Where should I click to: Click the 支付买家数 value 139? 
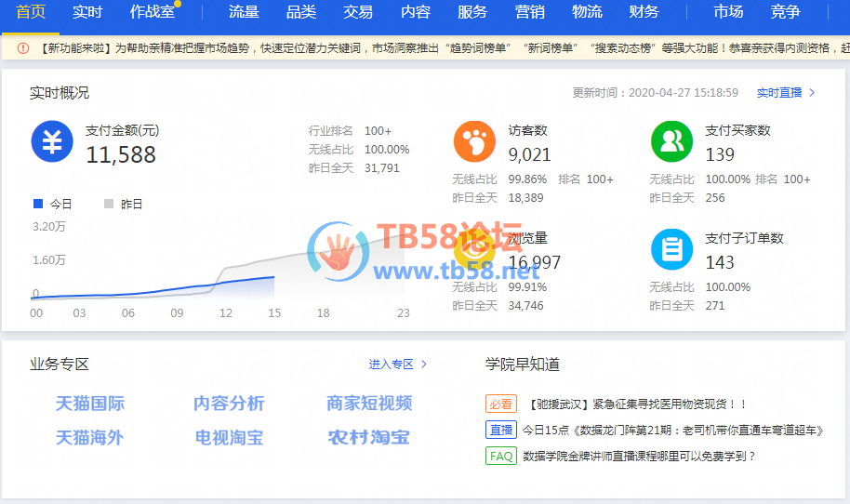[720, 155]
